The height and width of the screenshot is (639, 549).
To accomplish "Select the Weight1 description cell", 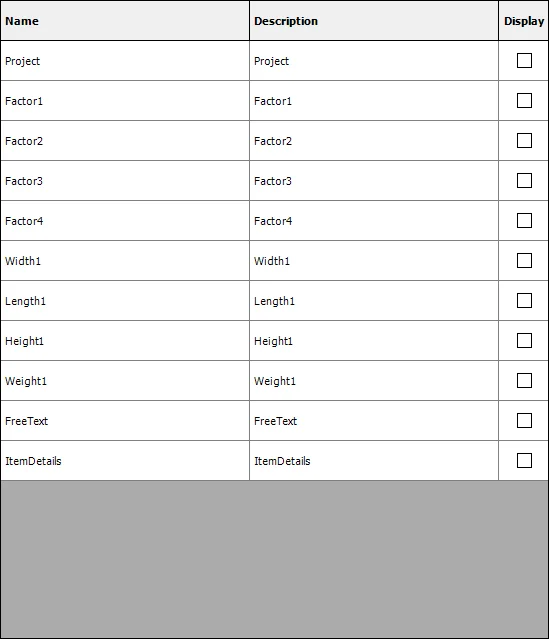I will pyautogui.click(x=374, y=381).
